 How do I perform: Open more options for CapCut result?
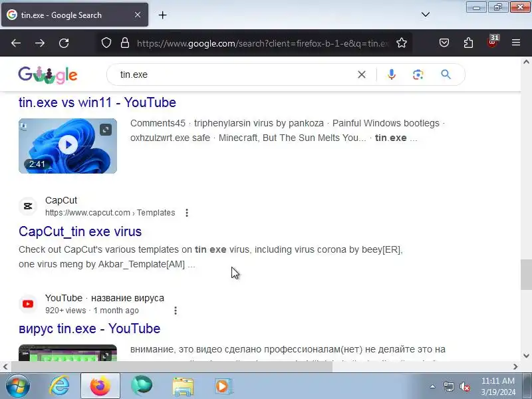pos(187,213)
